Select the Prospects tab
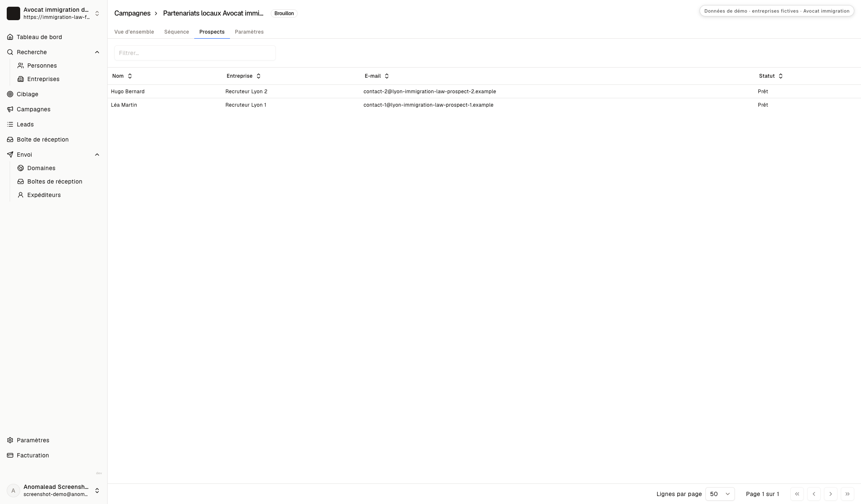The image size is (861, 504). tap(212, 32)
